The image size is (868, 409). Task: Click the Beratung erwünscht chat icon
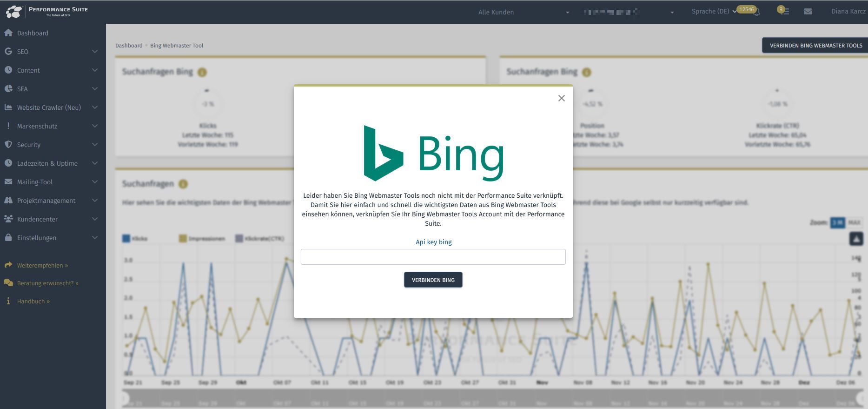coord(8,283)
